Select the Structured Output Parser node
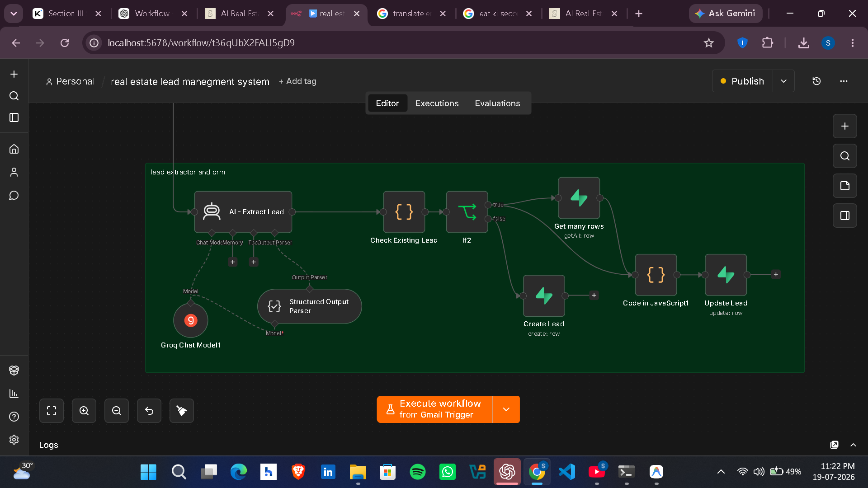 (x=309, y=306)
